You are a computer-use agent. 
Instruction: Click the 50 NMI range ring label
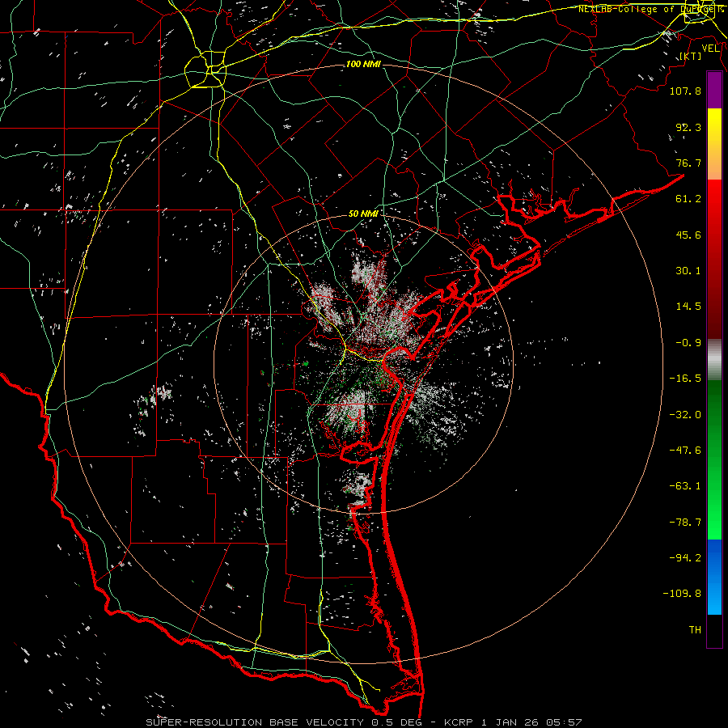pos(363,214)
